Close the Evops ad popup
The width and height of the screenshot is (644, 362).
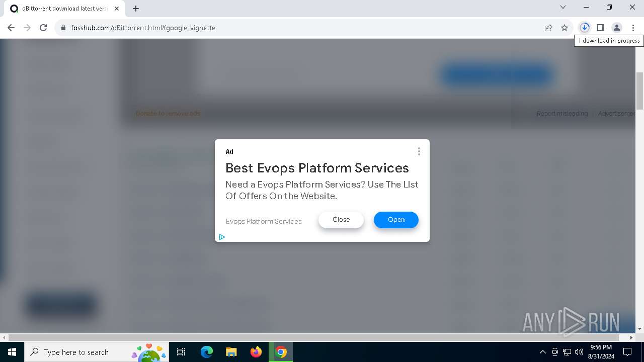click(x=341, y=220)
